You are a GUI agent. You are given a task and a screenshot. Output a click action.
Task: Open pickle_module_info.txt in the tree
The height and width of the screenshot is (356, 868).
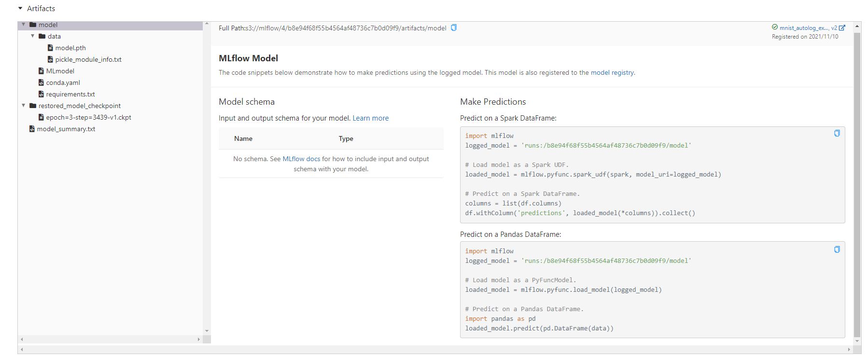[88, 59]
